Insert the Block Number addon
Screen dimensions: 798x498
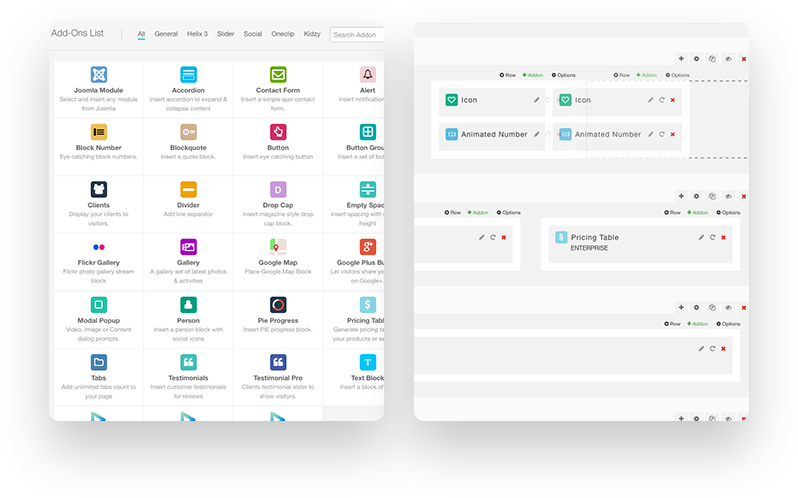click(x=99, y=147)
